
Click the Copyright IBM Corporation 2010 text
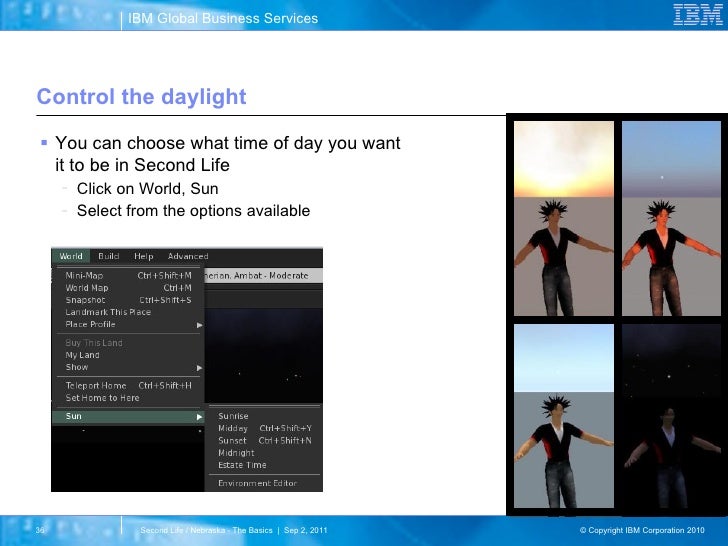pos(642,530)
